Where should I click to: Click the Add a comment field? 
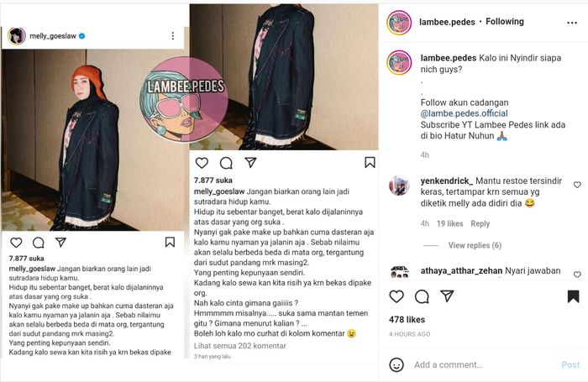(x=484, y=364)
